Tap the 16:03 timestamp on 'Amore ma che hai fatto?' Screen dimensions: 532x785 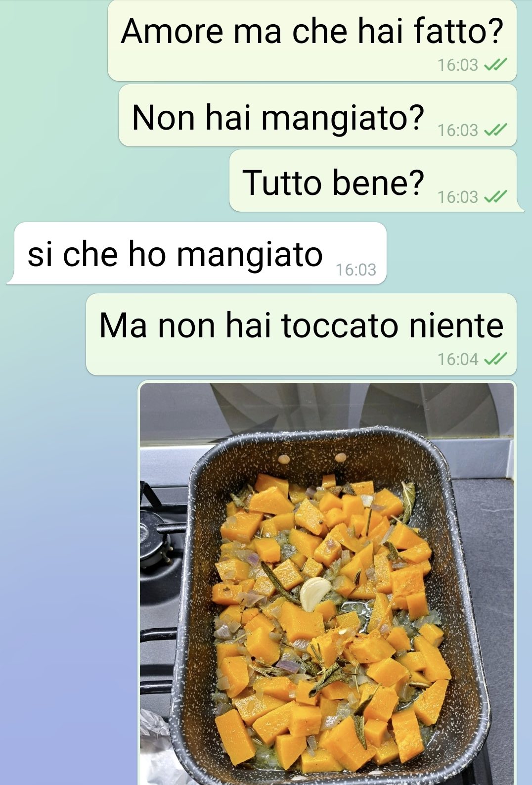click(x=458, y=65)
